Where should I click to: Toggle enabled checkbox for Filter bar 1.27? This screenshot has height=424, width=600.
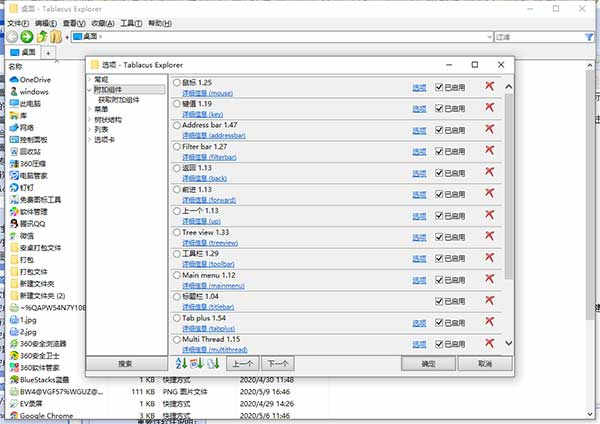click(439, 152)
